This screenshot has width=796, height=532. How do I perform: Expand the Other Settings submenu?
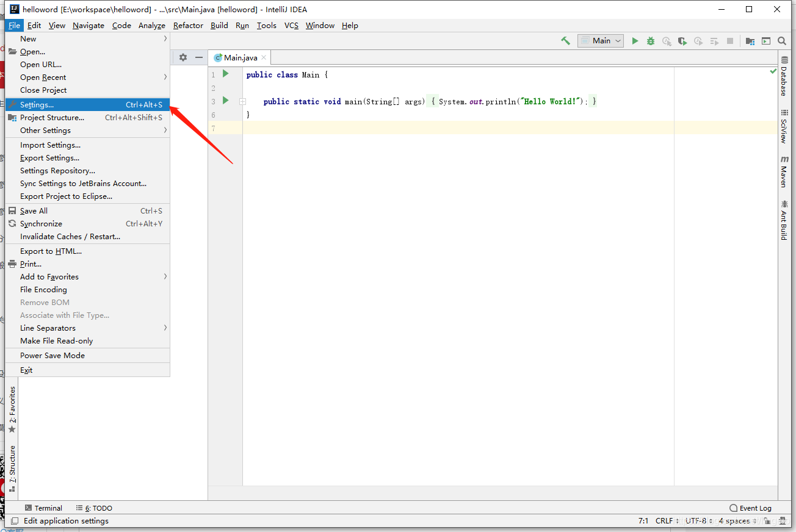coord(87,130)
